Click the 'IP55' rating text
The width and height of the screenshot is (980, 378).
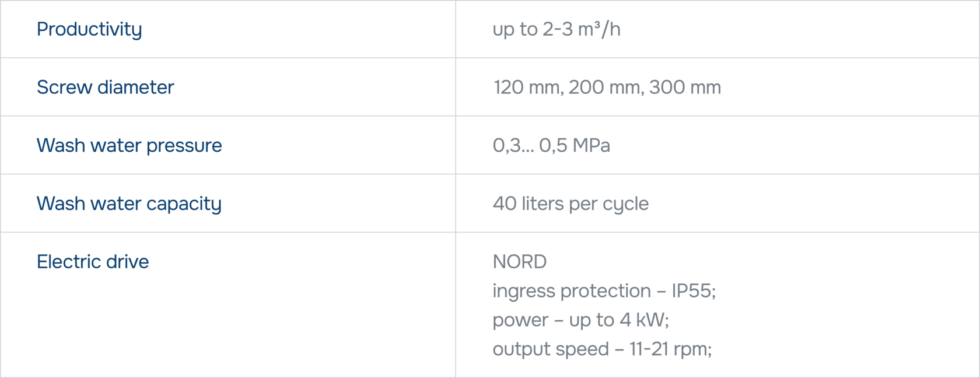click(x=692, y=290)
